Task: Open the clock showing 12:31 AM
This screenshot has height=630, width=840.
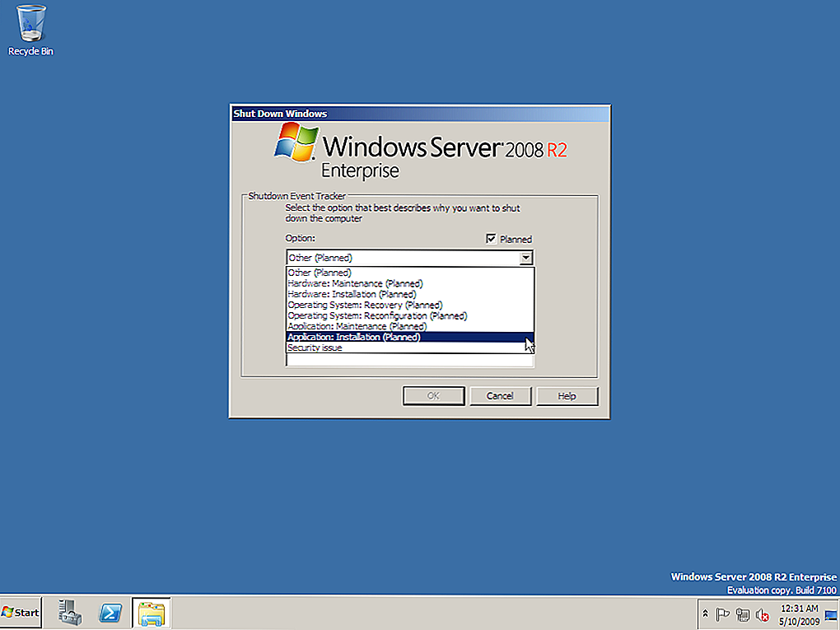Action: coord(800,614)
